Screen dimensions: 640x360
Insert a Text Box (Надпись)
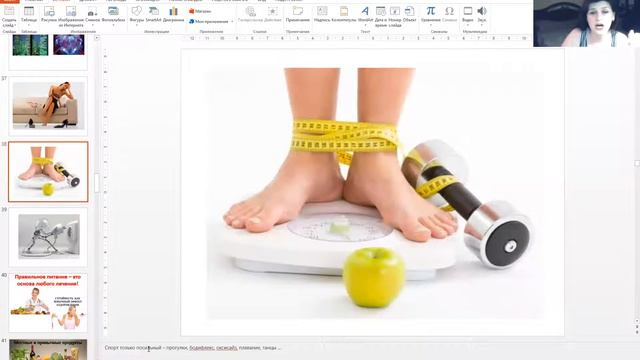[322, 14]
